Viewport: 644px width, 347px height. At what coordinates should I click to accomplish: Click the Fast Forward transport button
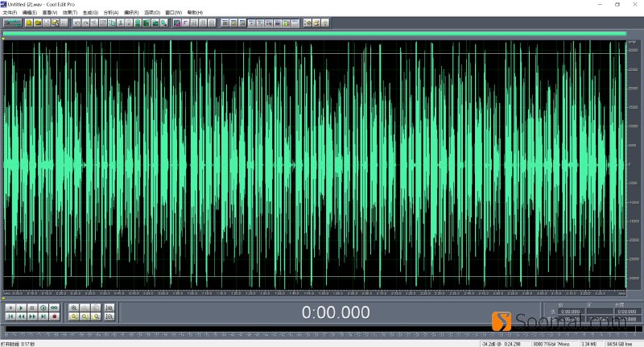32,317
